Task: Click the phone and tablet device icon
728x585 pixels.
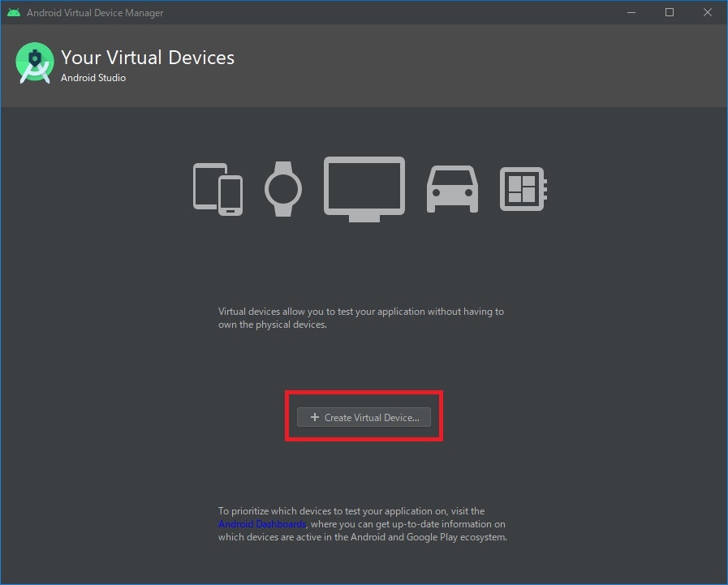Action: pos(218,189)
